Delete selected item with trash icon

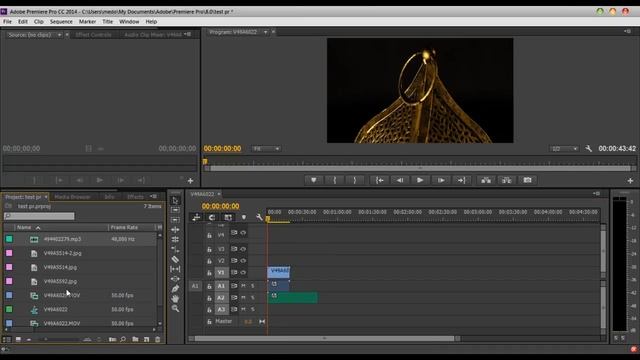pos(158,339)
